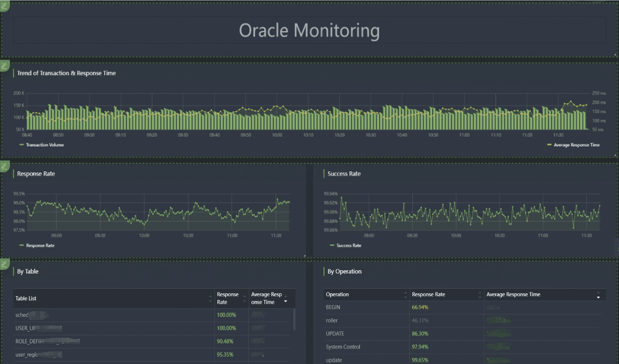Open the edit icon next to the By Table panel

tap(4, 264)
